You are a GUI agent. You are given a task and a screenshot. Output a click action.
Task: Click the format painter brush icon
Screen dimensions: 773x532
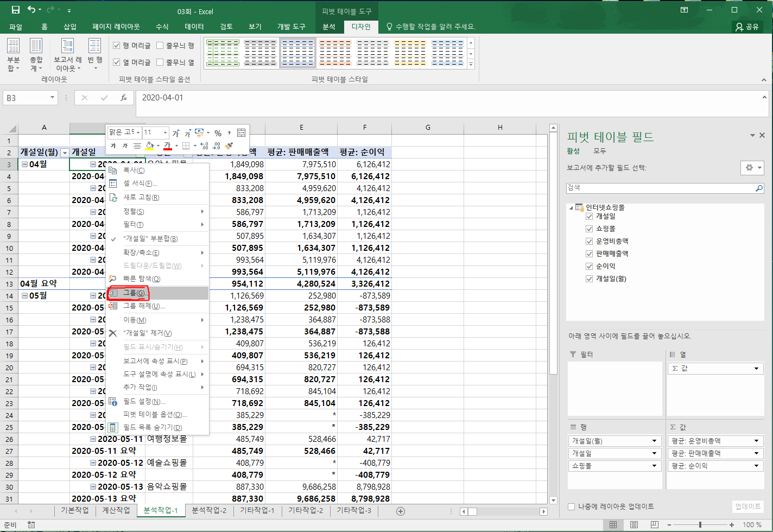(229, 146)
